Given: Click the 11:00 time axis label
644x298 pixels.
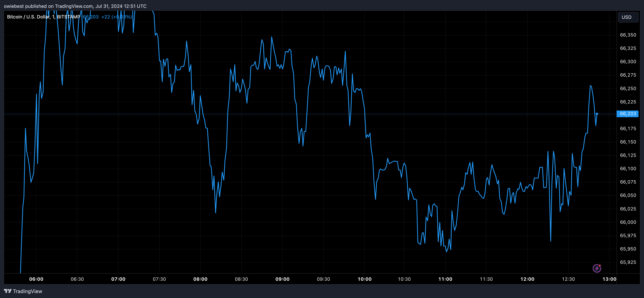Looking at the screenshot, I should [445, 279].
